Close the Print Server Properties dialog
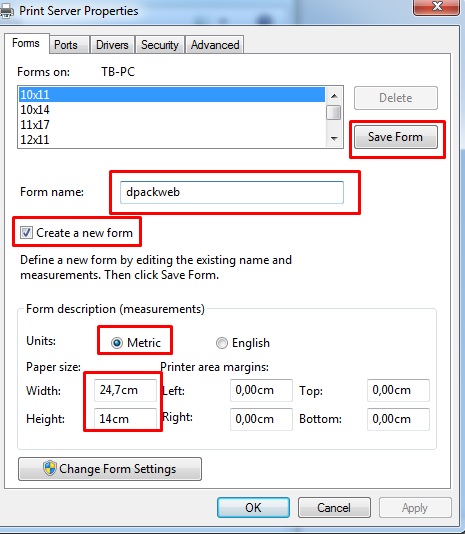This screenshot has width=465, height=534. click(x=437, y=7)
